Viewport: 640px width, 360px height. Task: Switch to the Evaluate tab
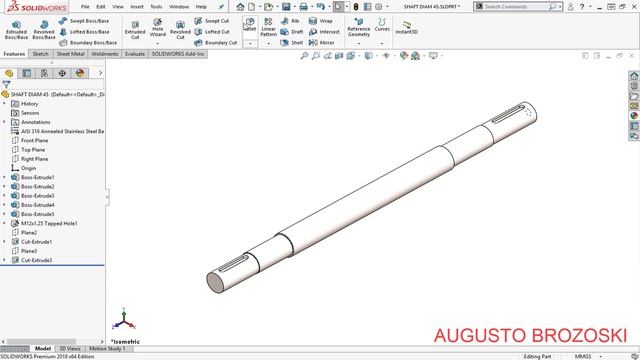(135, 54)
